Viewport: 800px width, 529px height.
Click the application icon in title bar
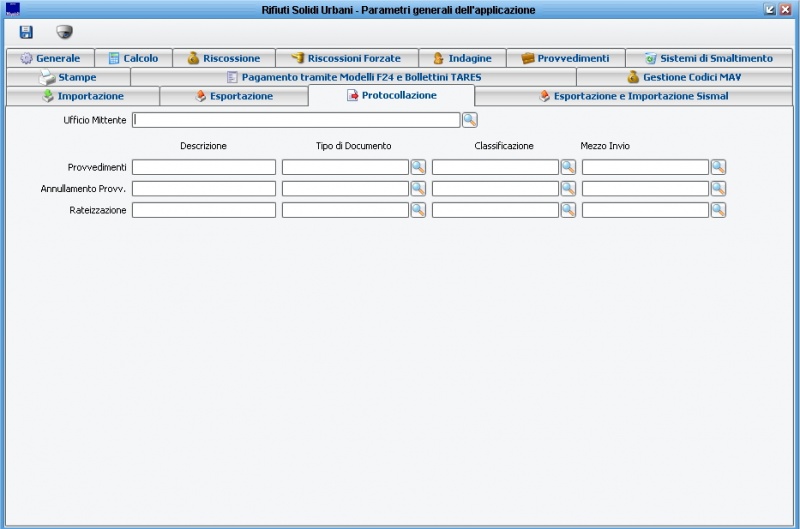coord(13,9)
